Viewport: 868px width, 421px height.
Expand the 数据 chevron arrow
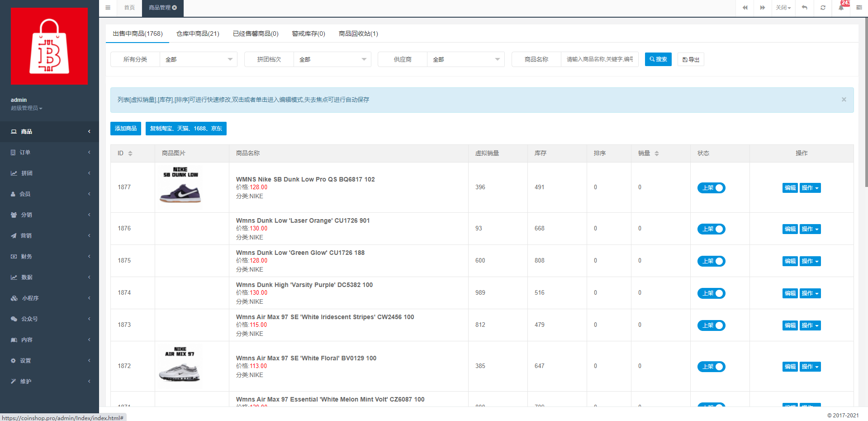click(x=89, y=277)
